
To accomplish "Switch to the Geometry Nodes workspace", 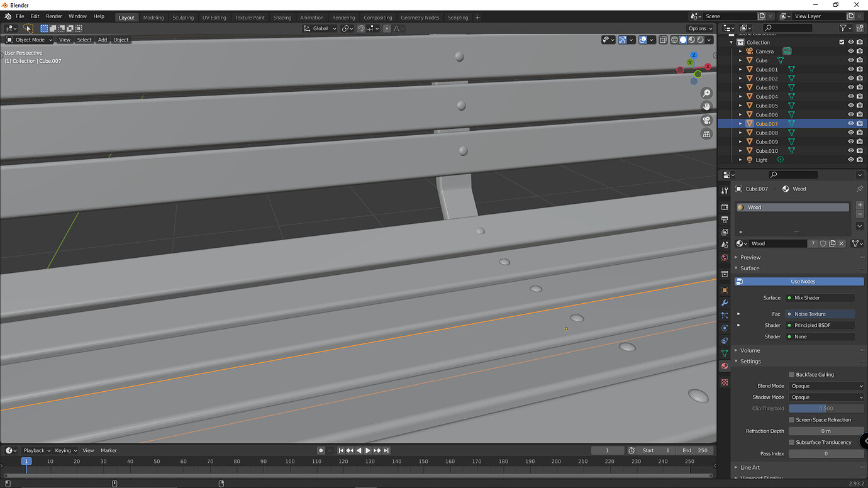I will 420,18.
